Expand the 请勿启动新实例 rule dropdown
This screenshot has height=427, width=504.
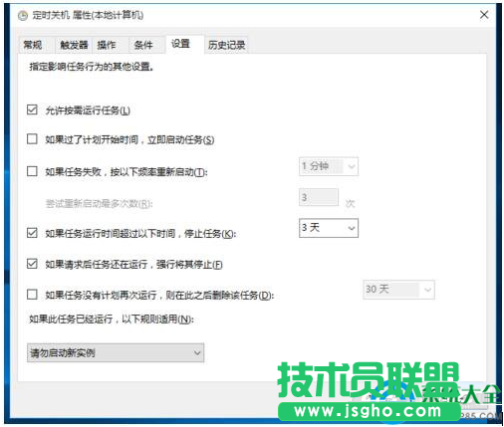[x=116, y=352]
